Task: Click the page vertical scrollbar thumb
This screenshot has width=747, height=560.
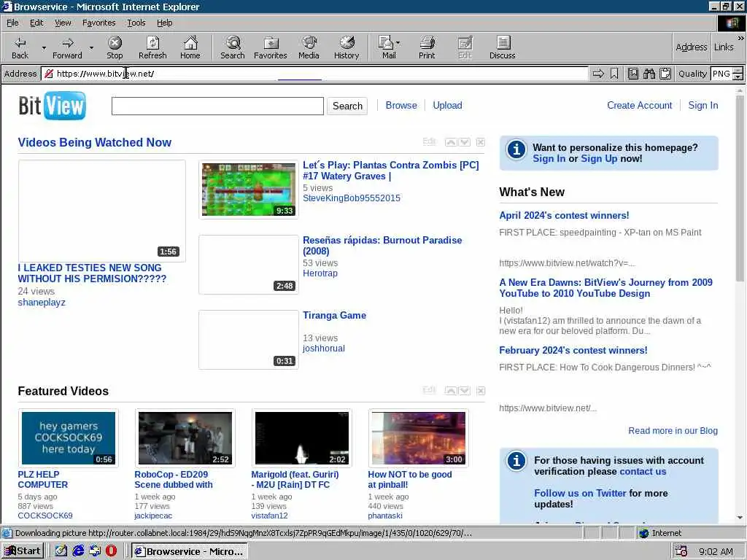Action: click(740, 187)
